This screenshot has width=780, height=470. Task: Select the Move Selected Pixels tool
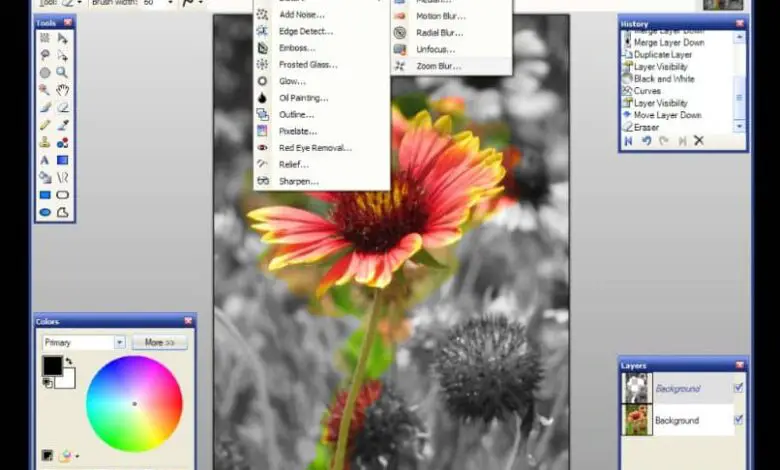63,38
